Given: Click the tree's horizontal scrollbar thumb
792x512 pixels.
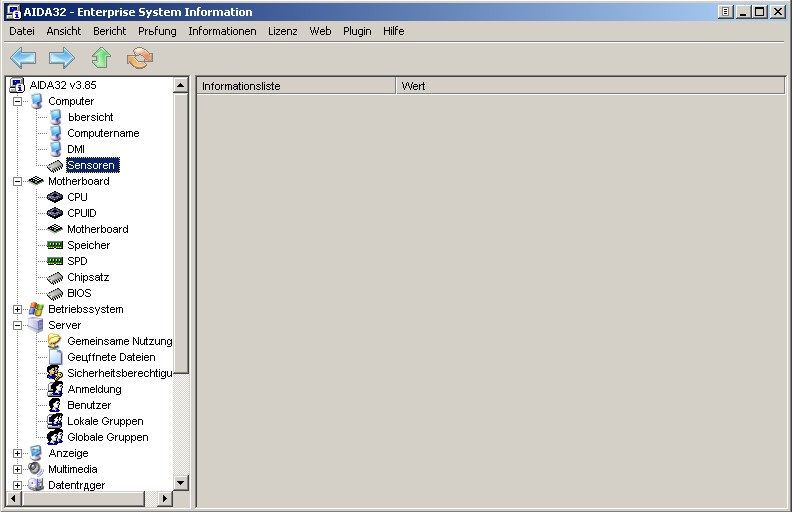Looking at the screenshot, I should [83, 498].
